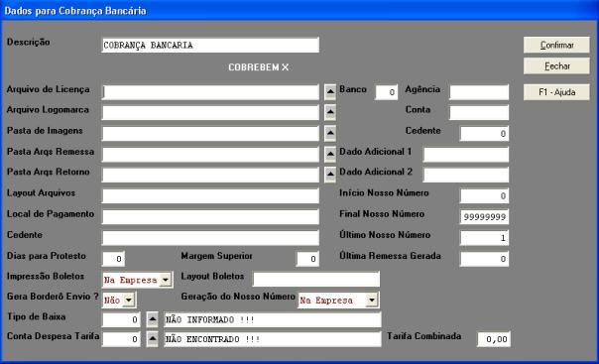Expand the Geração do Nosso Número dropdown
Image resolution: width=599 pixels, height=364 pixels.
[372, 301]
